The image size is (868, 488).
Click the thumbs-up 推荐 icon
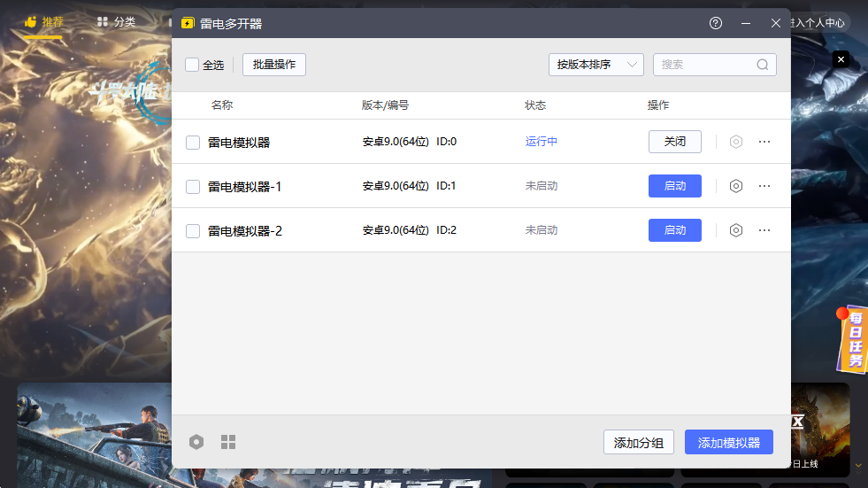(30, 22)
